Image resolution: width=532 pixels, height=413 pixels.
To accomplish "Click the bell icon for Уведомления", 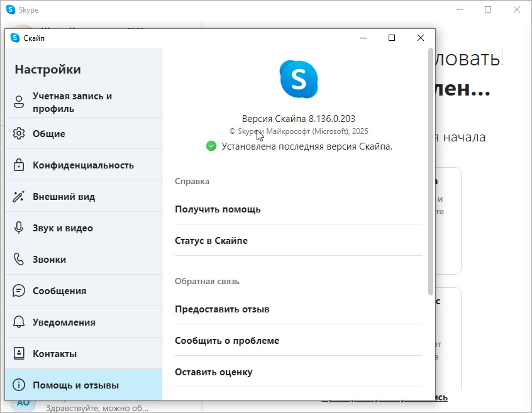I will 19,322.
